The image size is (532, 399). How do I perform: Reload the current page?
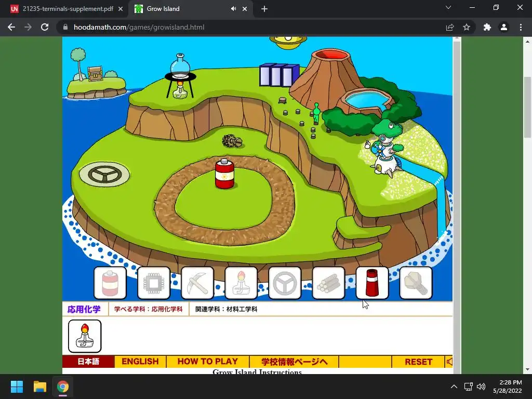45,27
